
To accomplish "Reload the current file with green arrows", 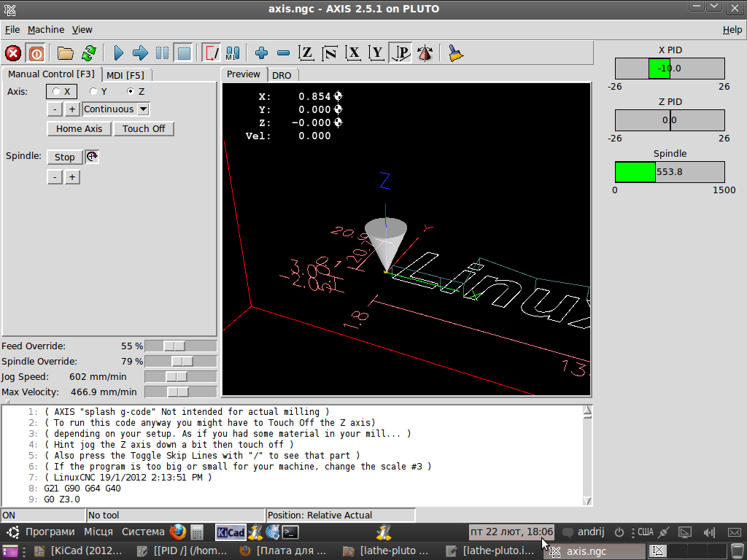I will tap(89, 53).
